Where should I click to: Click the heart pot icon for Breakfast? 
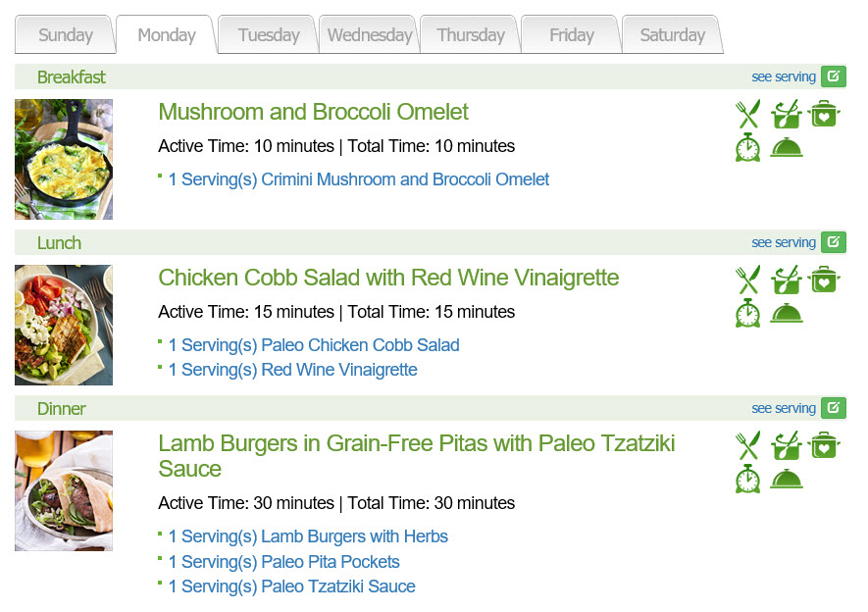824,114
